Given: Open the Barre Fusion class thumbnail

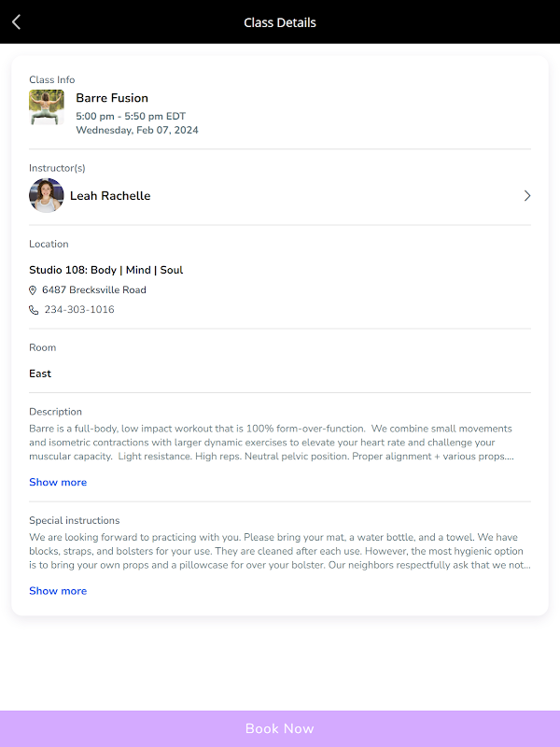Looking at the screenshot, I should point(47,107).
